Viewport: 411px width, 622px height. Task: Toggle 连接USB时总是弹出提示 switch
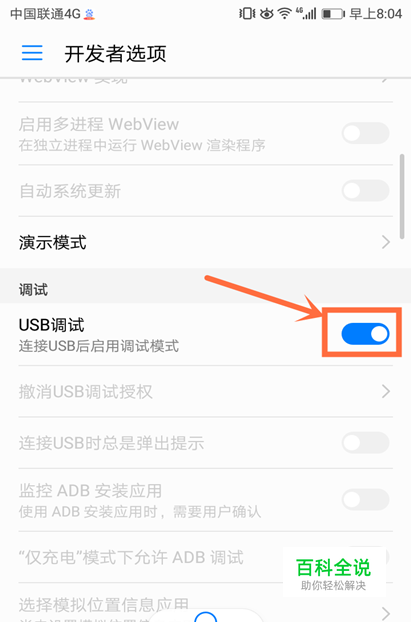click(365, 442)
